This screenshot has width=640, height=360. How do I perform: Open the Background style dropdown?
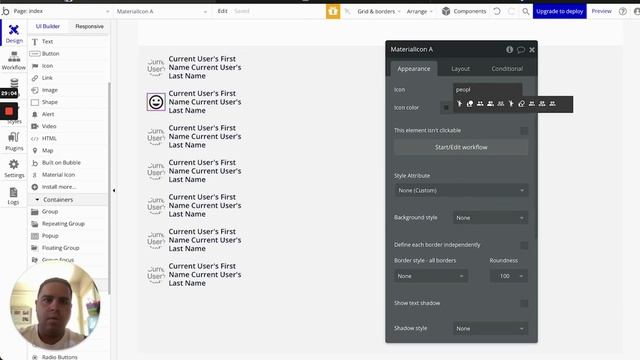click(490, 218)
